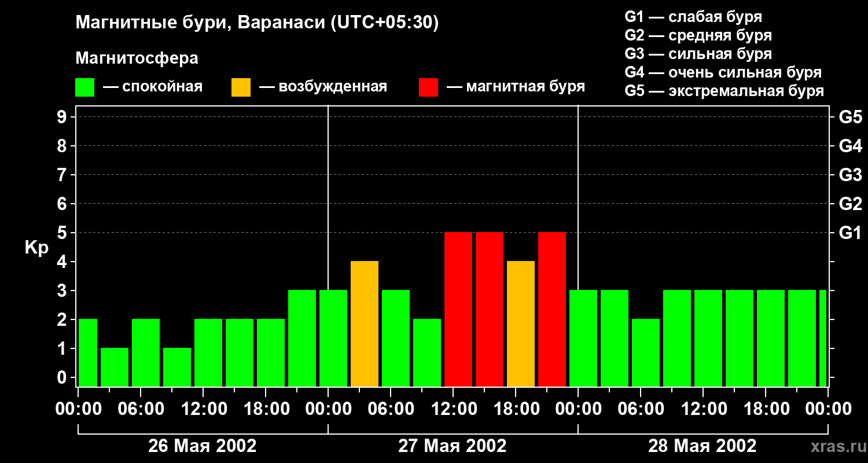The height and width of the screenshot is (463, 868).
Task: Click the '26 Мая 2002' date label
Action: click(x=203, y=446)
